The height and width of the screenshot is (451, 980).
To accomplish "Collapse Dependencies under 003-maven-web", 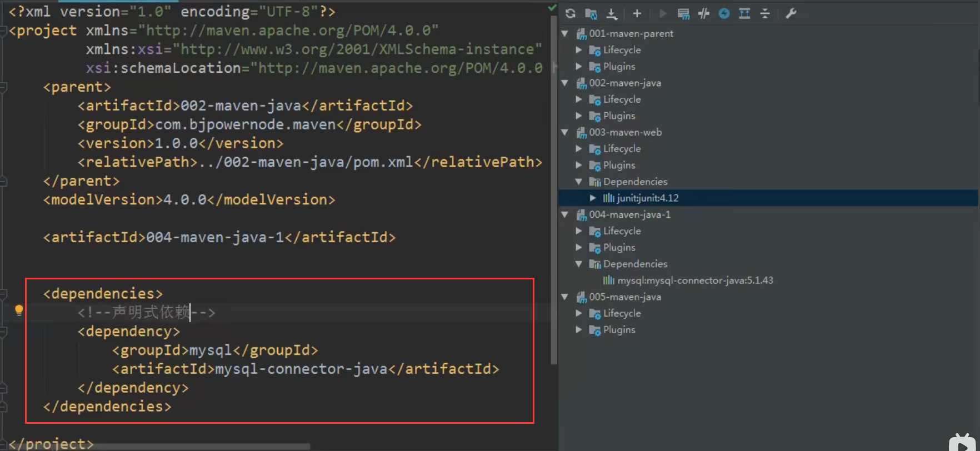I will point(579,182).
